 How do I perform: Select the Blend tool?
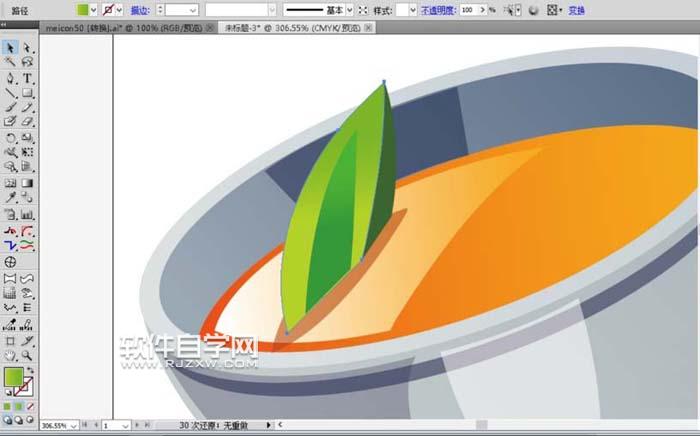[x=27, y=197]
